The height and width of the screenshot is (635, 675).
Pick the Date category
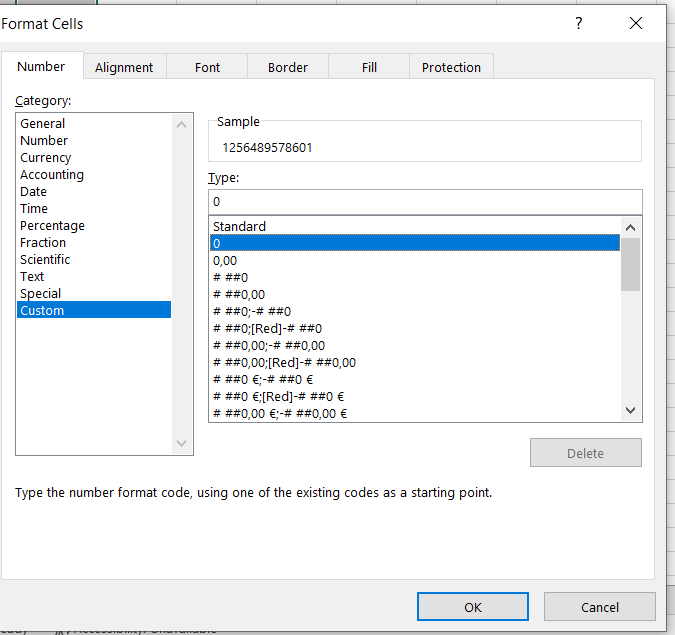click(x=33, y=192)
